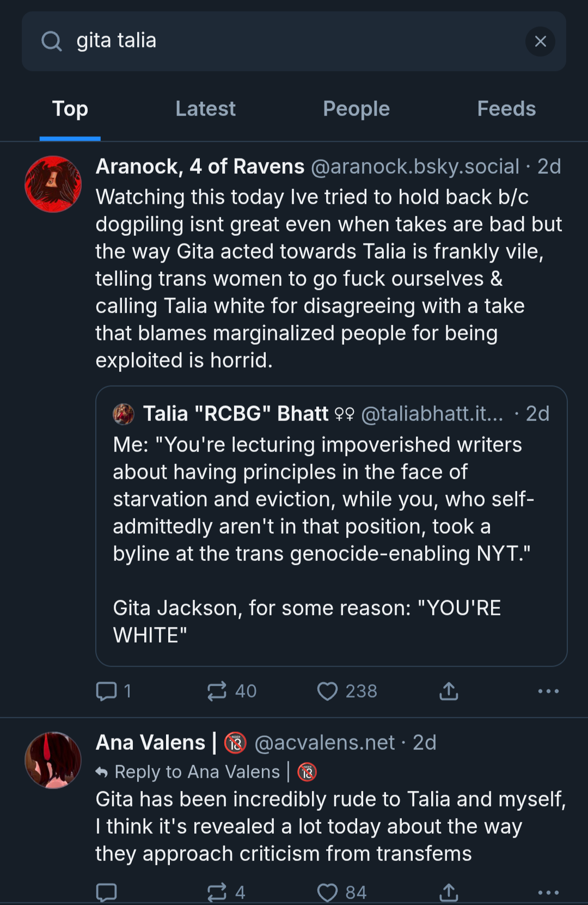This screenshot has width=588, height=905.
Task: Like Ana Valens' post with 84 likes
Action: [x=327, y=892]
